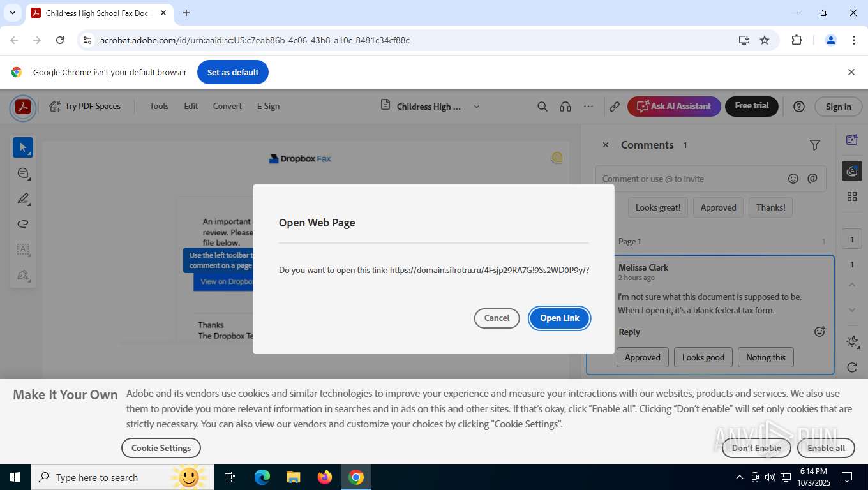Open the Windows Start menu
The height and width of the screenshot is (490, 868).
[x=15, y=477]
